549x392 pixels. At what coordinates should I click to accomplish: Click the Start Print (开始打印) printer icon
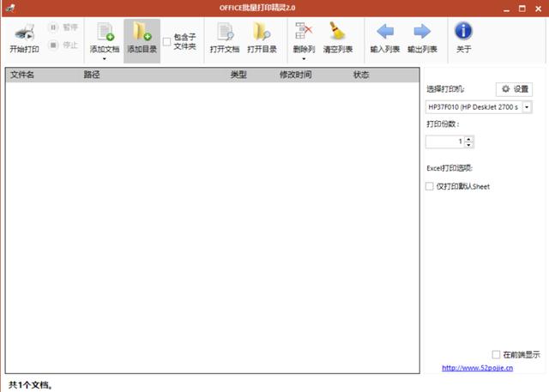coord(25,33)
